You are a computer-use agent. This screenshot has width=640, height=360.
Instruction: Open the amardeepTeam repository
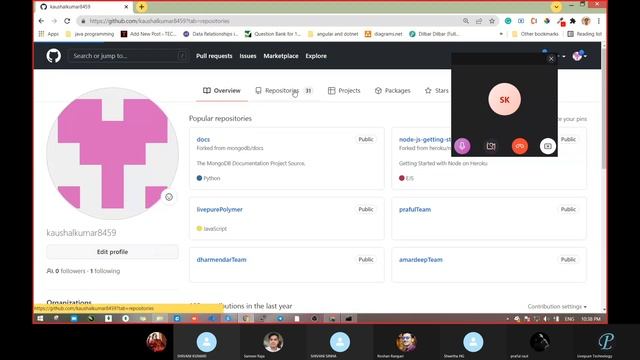click(420, 260)
